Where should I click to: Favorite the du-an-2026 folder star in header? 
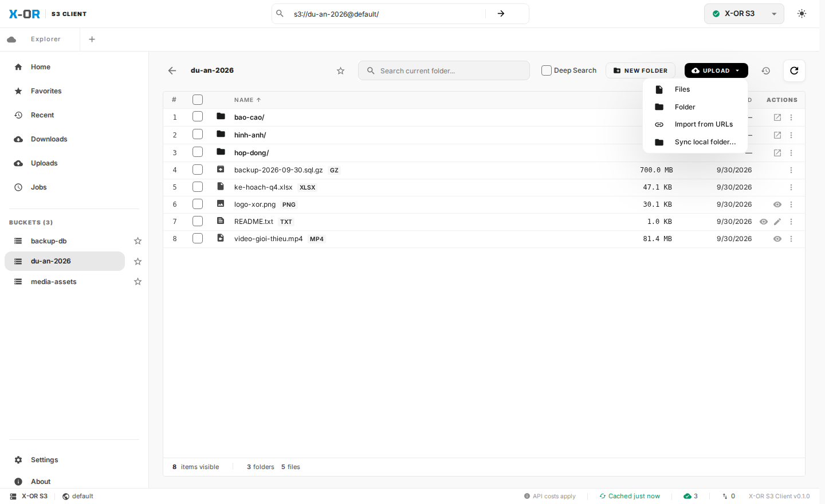341,71
